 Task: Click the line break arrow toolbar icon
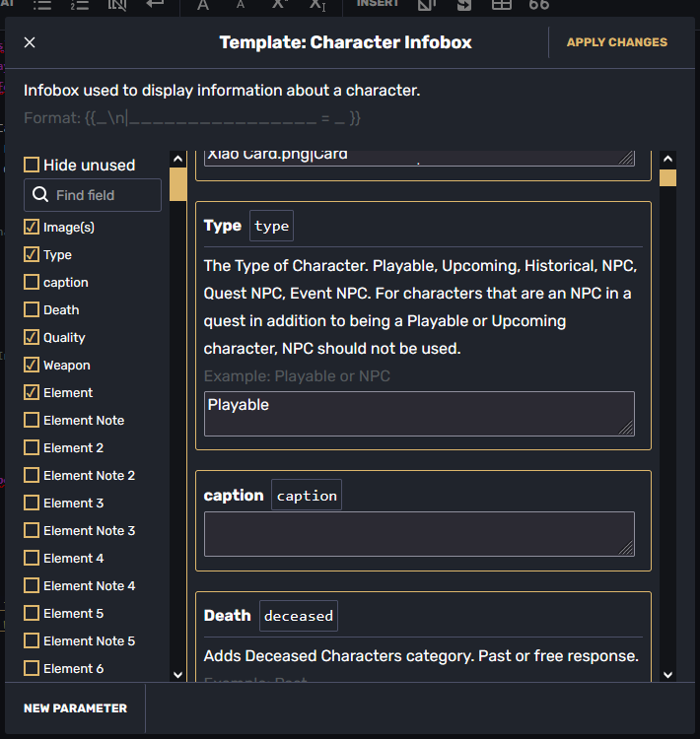[155, 5]
